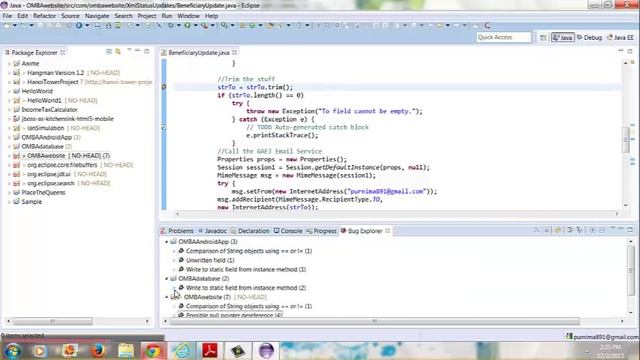Select the BeneficiaryUpdate.java editor tab
Screen dimensions: 640x360
(199, 53)
